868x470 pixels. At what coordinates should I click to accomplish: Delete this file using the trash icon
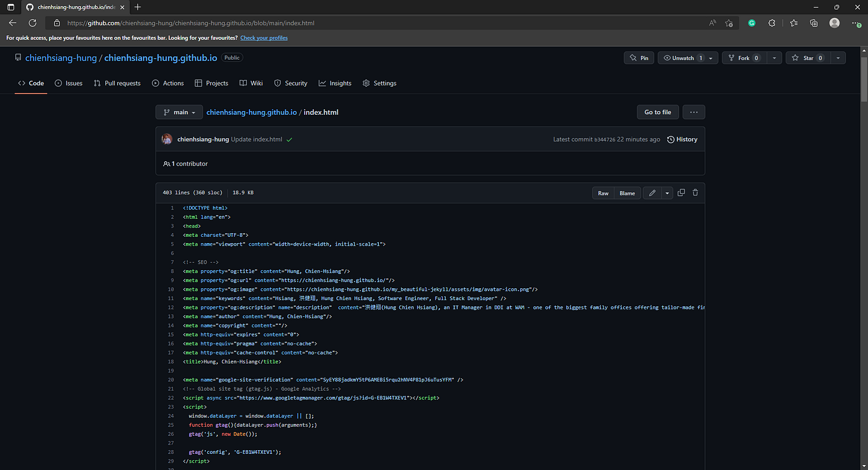click(x=695, y=193)
